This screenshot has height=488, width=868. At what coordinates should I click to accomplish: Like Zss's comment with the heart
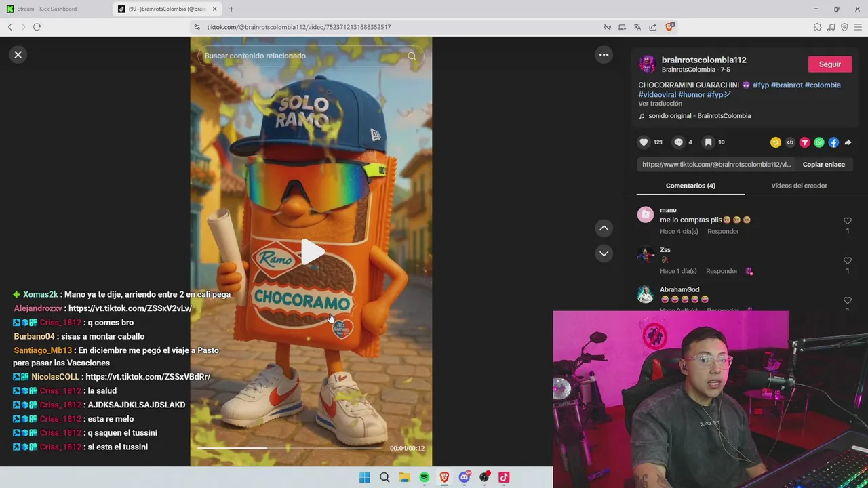(847, 261)
